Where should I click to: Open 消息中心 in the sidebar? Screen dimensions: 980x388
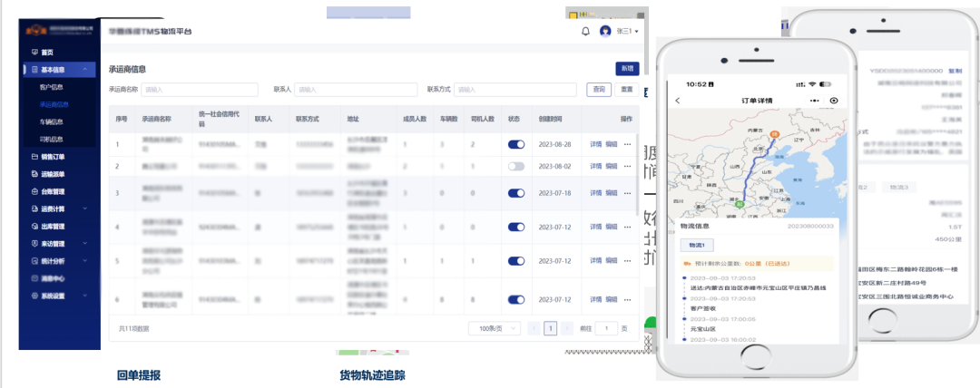(x=53, y=278)
